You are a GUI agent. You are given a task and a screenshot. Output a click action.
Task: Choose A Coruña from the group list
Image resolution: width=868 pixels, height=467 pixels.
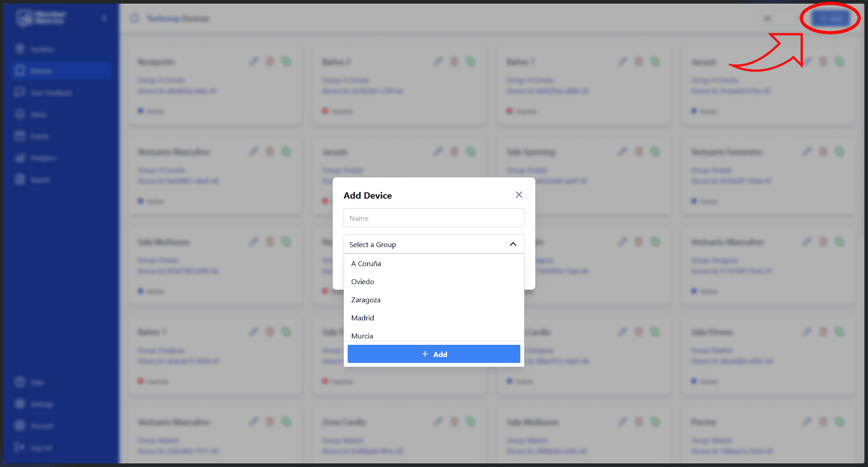(x=366, y=263)
